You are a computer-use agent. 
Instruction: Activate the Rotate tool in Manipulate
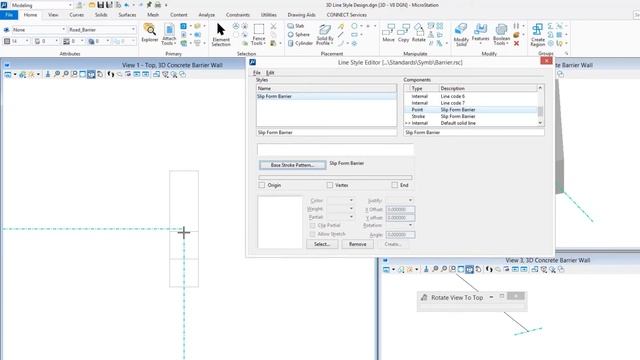point(418,33)
